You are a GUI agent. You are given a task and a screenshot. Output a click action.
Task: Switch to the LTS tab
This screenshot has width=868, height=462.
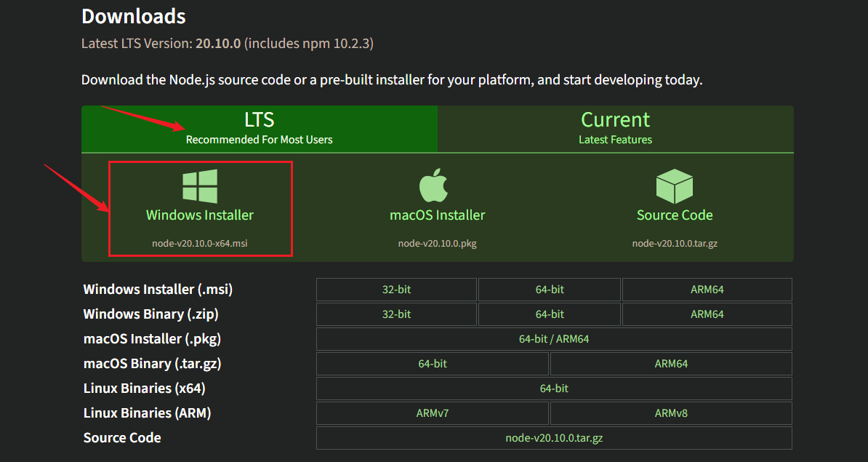259,129
